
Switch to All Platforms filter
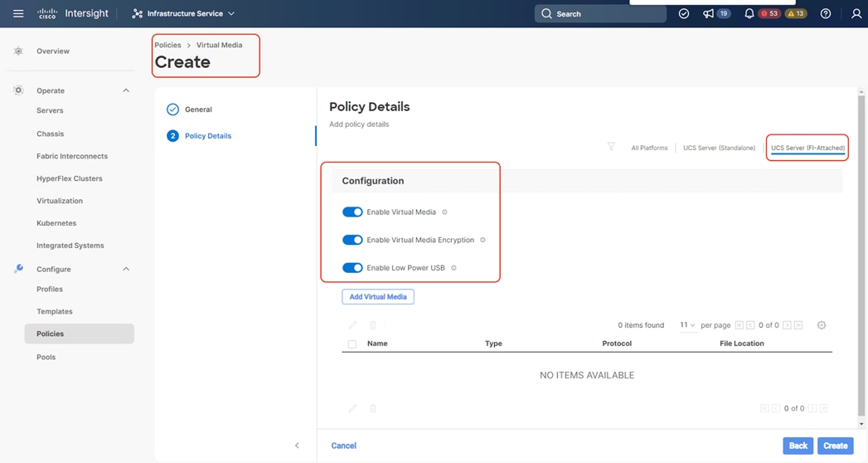click(x=649, y=148)
